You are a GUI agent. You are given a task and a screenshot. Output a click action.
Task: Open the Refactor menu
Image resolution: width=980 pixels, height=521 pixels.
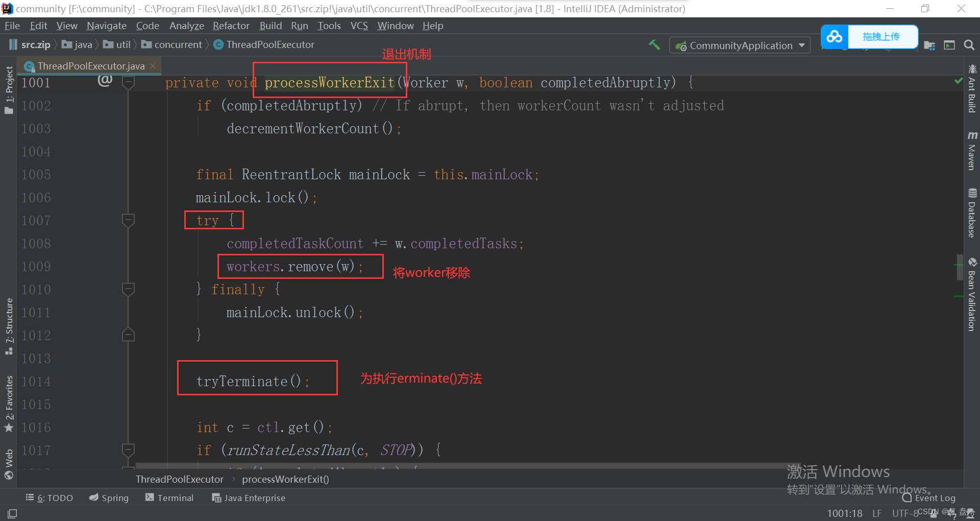coord(231,26)
